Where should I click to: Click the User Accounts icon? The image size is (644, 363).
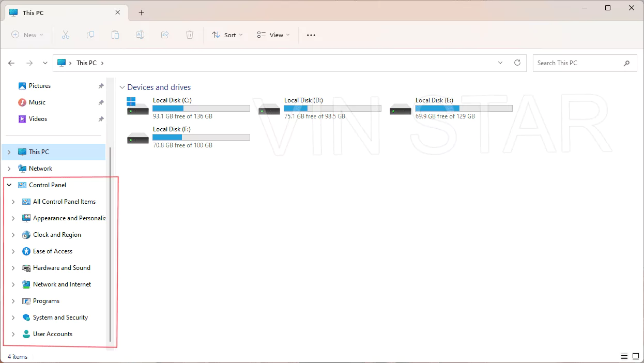pos(26,334)
